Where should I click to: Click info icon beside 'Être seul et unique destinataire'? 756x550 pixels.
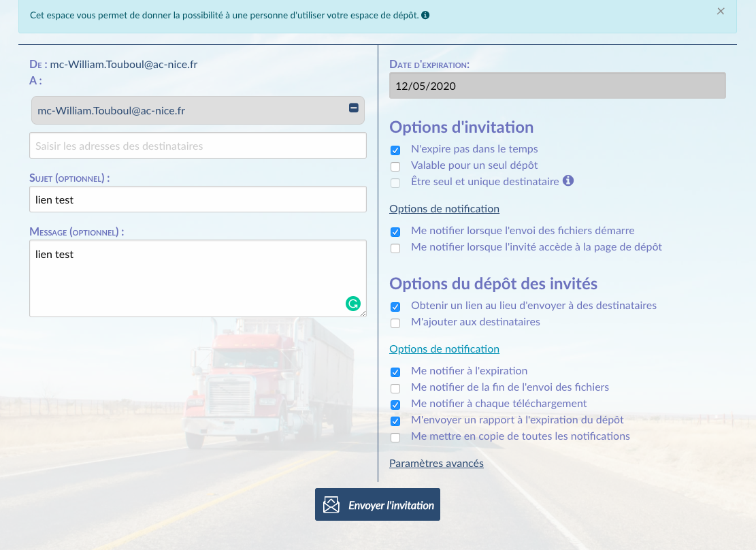tap(568, 181)
